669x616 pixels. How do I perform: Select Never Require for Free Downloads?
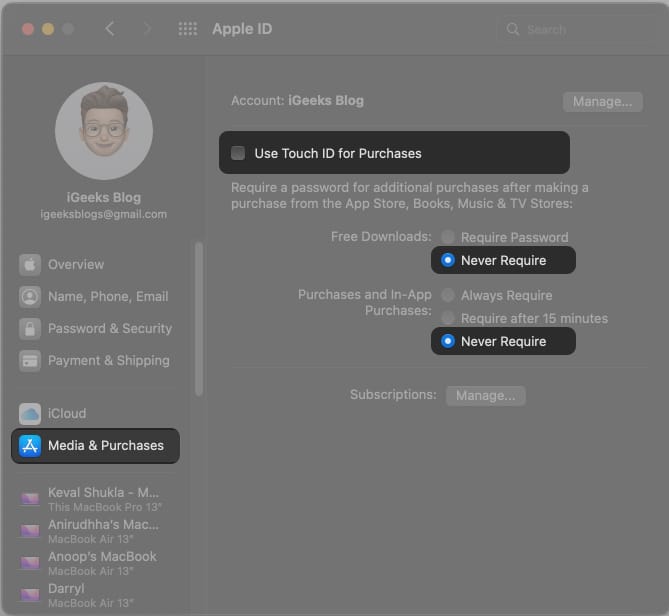448,260
